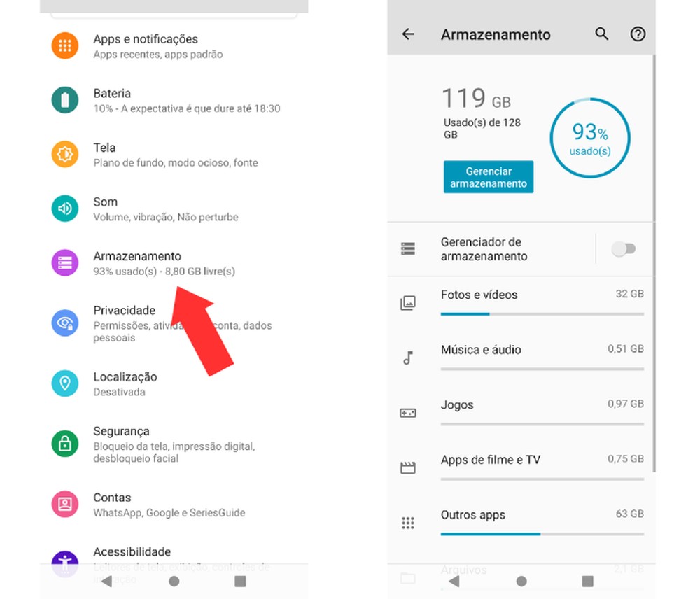Tap the Contas person icon
This screenshot has height=599, width=700.
tap(65, 504)
